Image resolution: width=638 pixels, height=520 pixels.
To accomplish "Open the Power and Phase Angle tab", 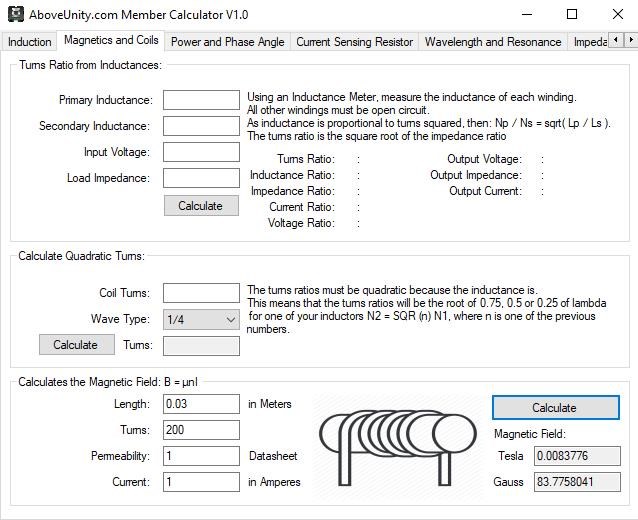I will 227,42.
